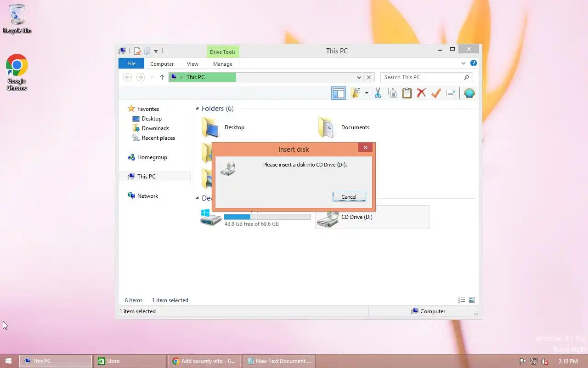
Task: Click the Computer status bar entry
Action: [x=429, y=311]
